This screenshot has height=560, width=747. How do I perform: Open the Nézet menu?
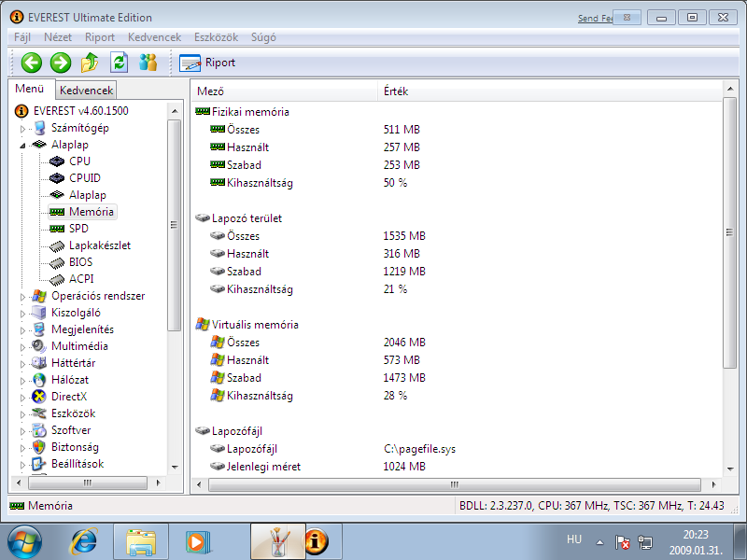[58, 37]
